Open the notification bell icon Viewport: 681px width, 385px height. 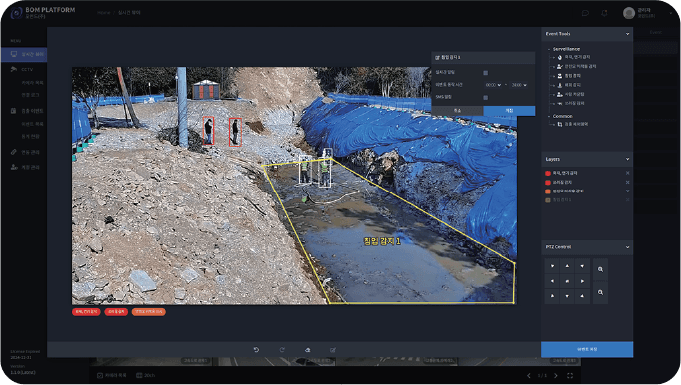click(x=604, y=13)
